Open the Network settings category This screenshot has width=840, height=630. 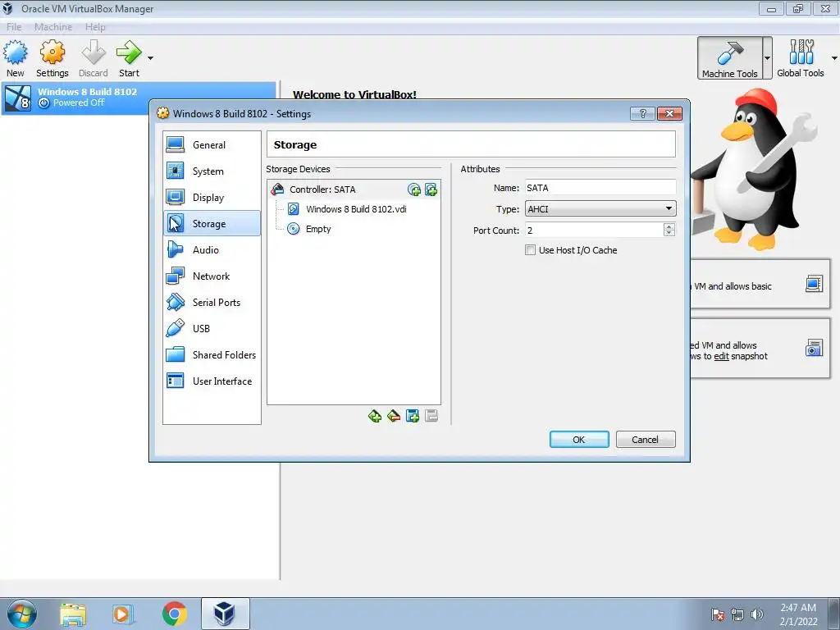[212, 276]
